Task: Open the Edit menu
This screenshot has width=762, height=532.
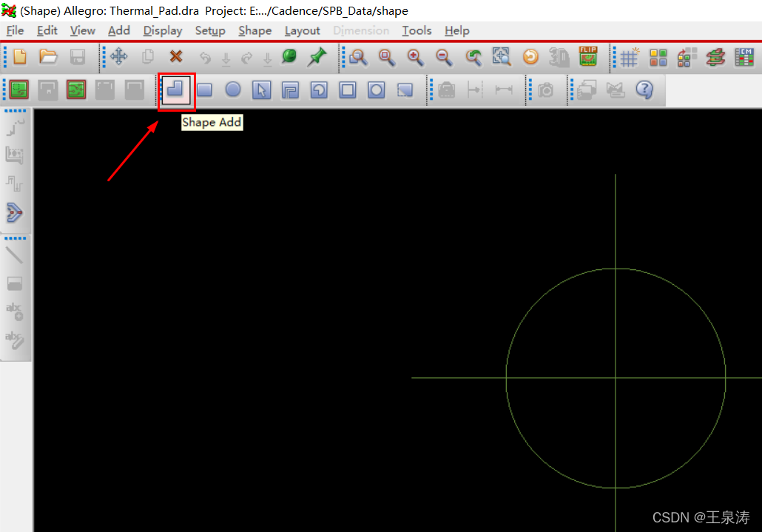Action: pos(47,30)
